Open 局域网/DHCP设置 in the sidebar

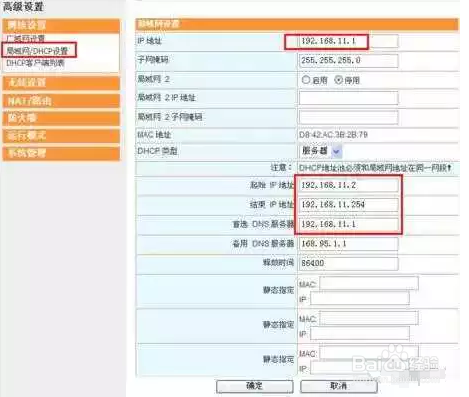37,51
